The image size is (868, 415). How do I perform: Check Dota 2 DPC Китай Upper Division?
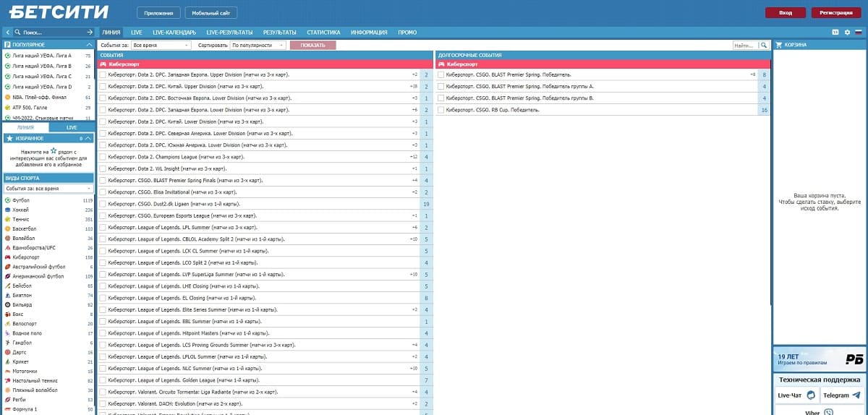102,86
